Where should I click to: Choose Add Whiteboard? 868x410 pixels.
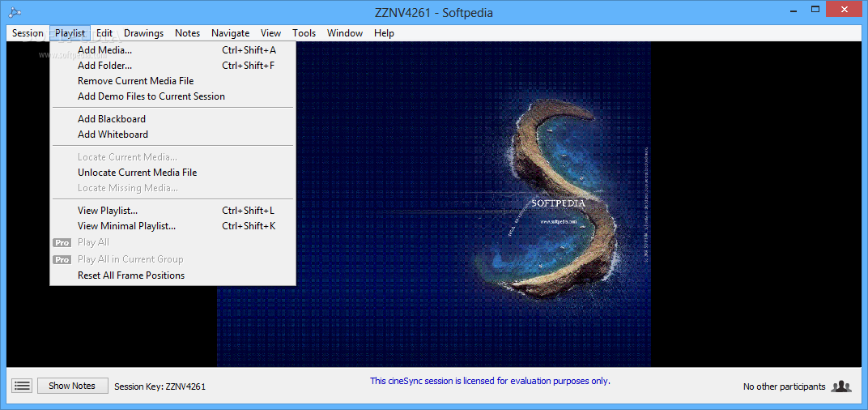click(x=172, y=135)
